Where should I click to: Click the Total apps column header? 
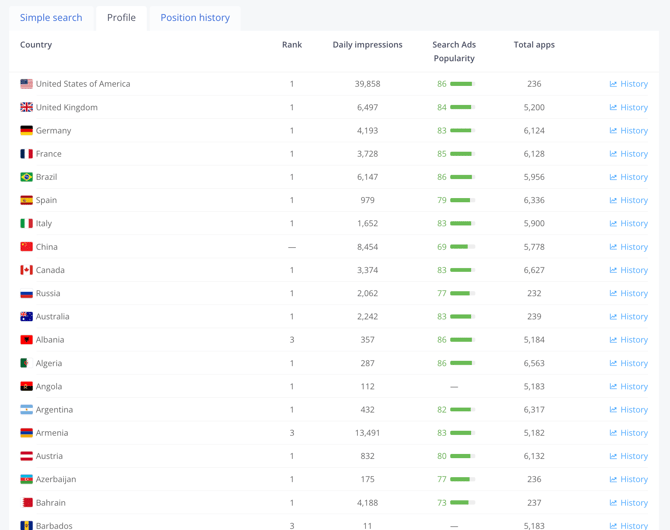(x=534, y=45)
